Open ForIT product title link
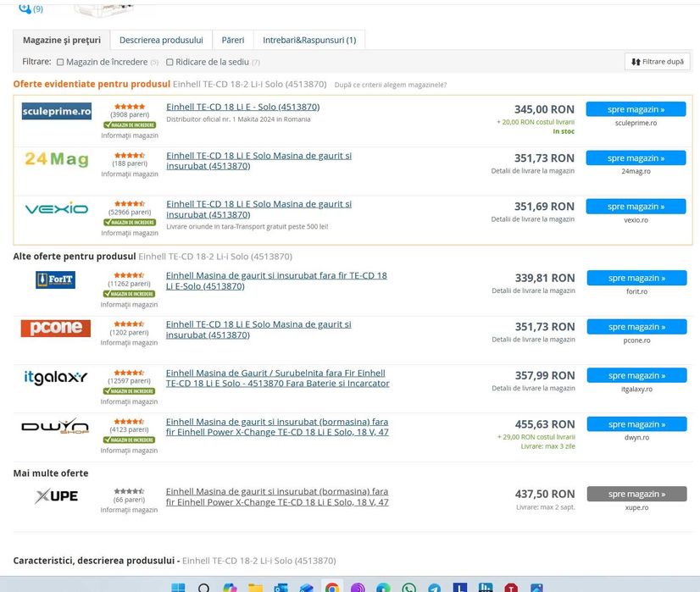700x592 pixels. (x=276, y=280)
